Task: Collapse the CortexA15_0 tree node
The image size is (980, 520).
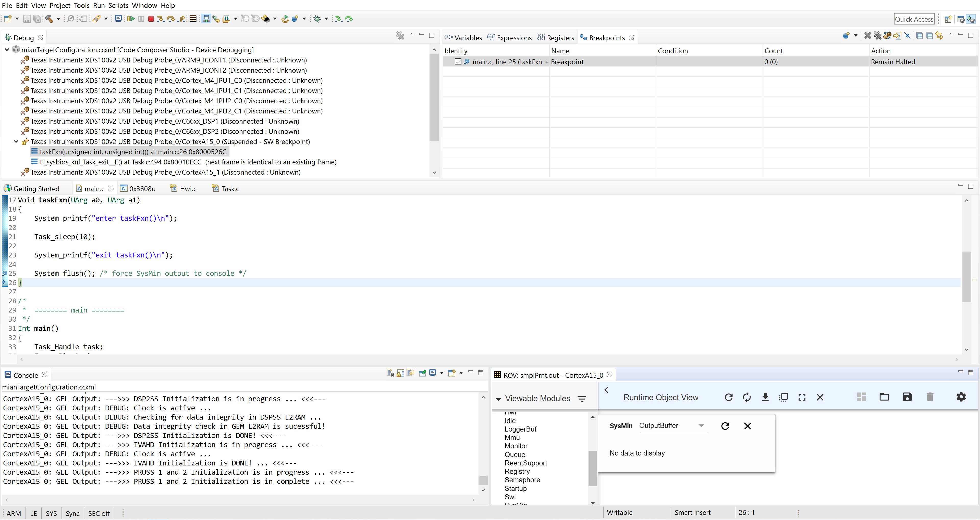Action: click(x=16, y=141)
